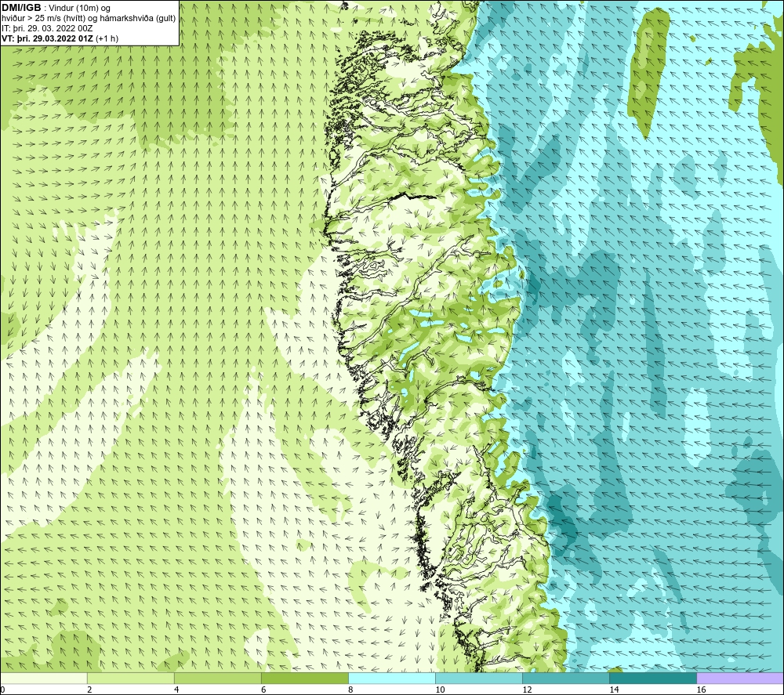Pick the pale cyan 8–10 m/s swatch

pyautogui.click(x=391, y=678)
